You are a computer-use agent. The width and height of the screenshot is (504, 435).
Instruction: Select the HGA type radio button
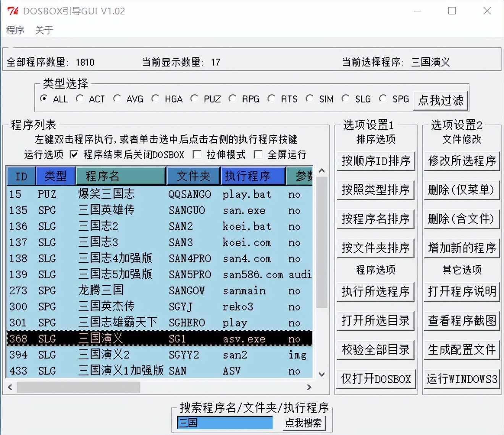pyautogui.click(x=155, y=99)
